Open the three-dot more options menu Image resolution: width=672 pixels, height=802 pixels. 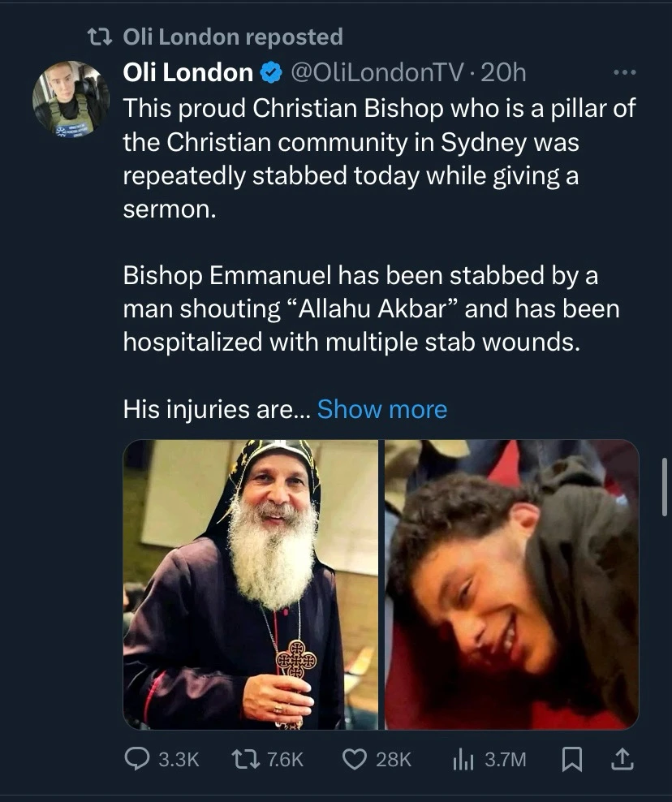click(625, 72)
